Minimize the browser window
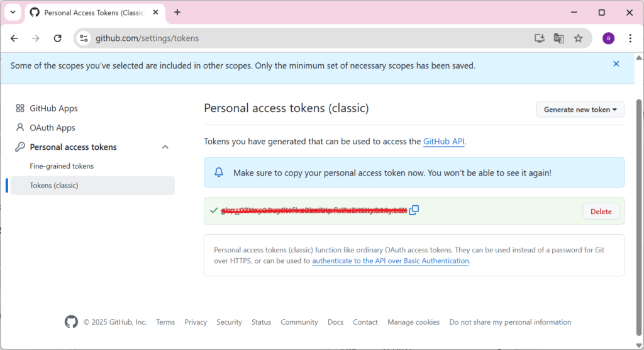The width and height of the screenshot is (644, 350). (x=574, y=13)
